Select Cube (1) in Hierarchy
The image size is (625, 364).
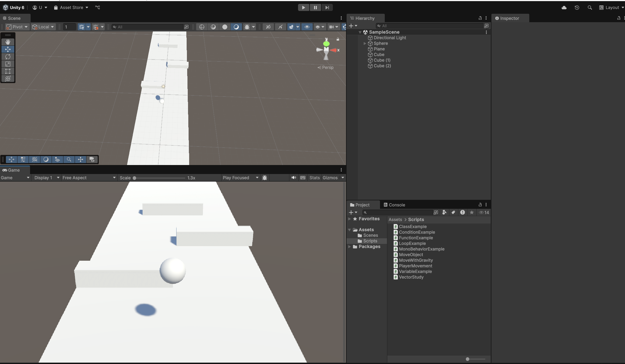tap(382, 60)
